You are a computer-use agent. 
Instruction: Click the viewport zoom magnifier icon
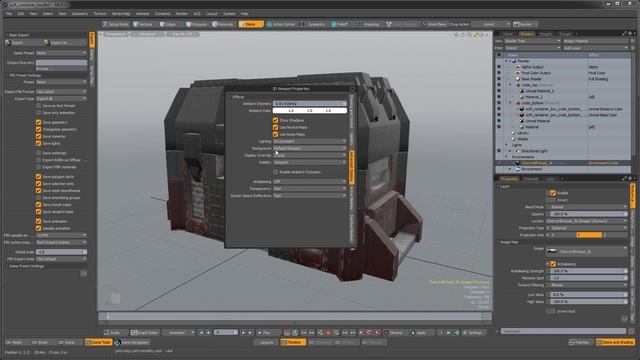pos(469,35)
